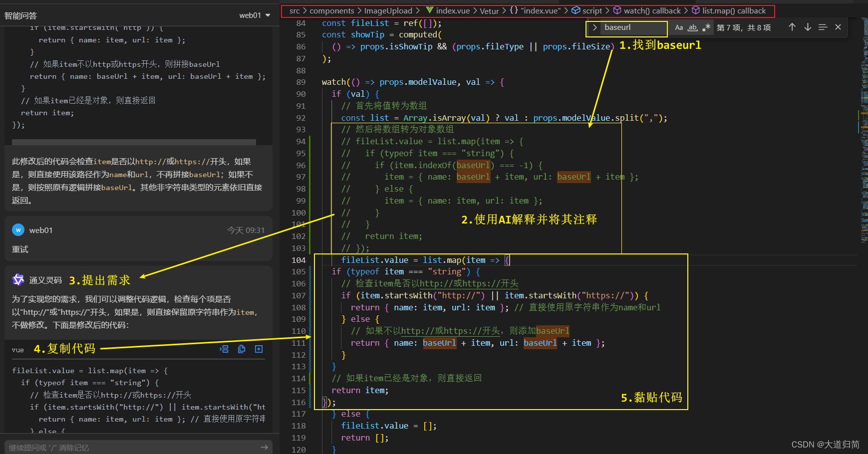Screen dimensions: 868x454
Task: Toggle regular expression search in find widget
Action: point(706,28)
